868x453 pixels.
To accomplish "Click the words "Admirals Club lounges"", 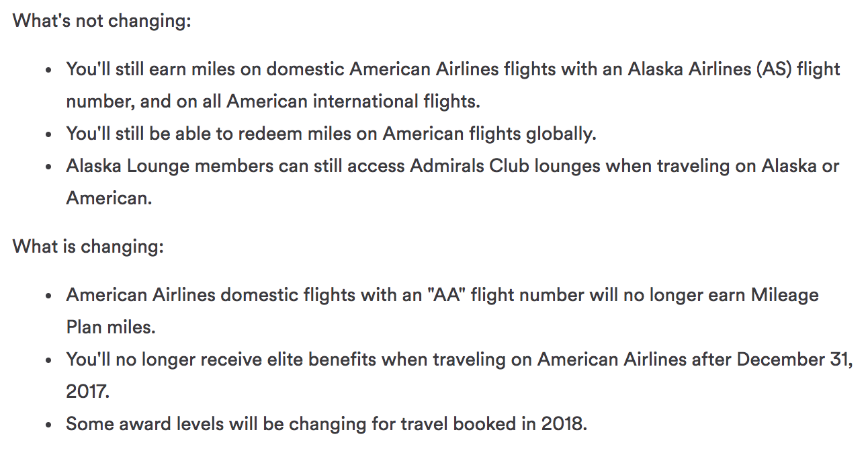I will pos(505,166).
